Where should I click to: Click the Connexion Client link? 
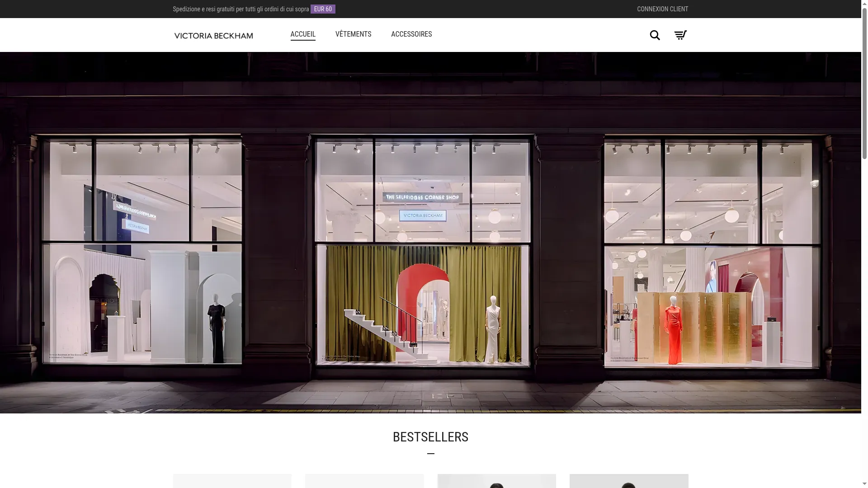662,9
